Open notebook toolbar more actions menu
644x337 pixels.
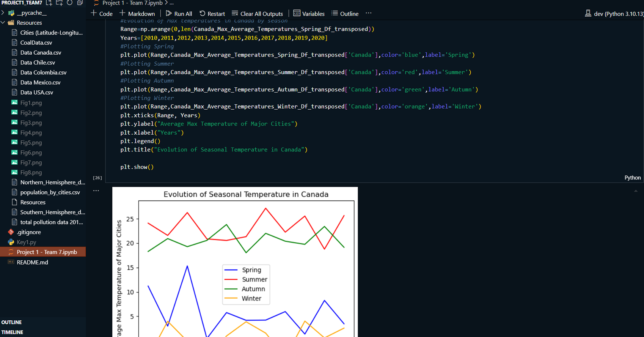368,13
